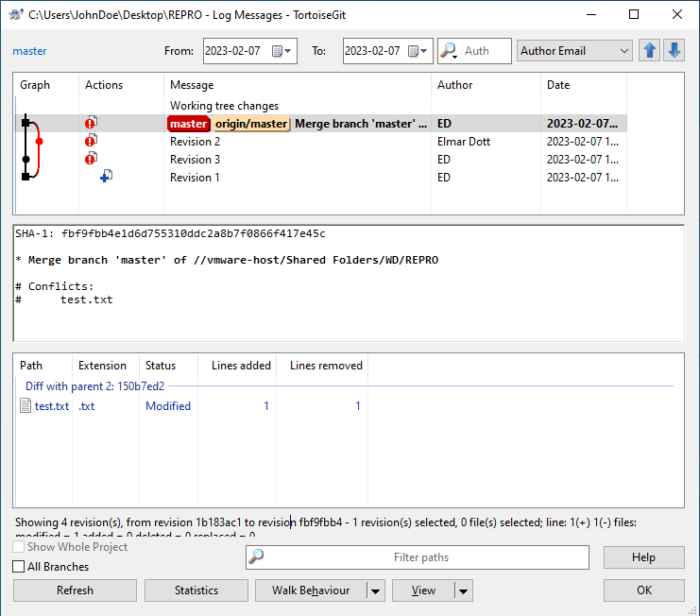Sort by the Date column header
This screenshot has height=616, width=700.
click(584, 85)
